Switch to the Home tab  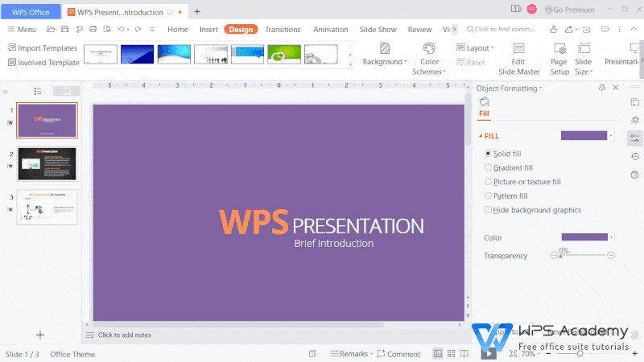[x=177, y=29]
